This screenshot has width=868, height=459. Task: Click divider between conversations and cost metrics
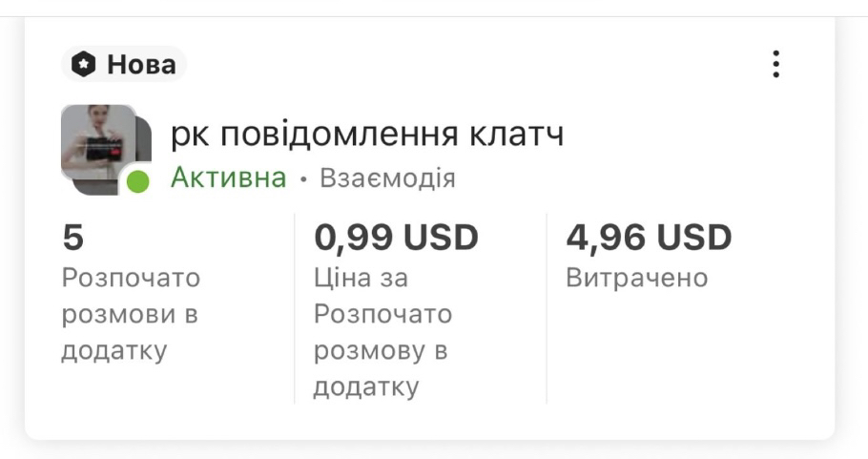(x=295, y=308)
